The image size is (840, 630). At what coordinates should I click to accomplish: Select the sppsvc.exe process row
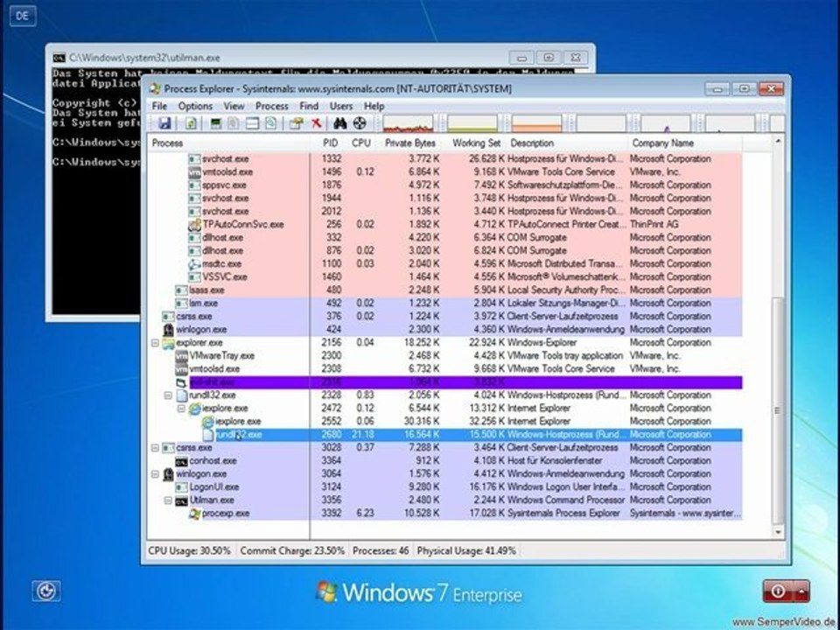445,185
